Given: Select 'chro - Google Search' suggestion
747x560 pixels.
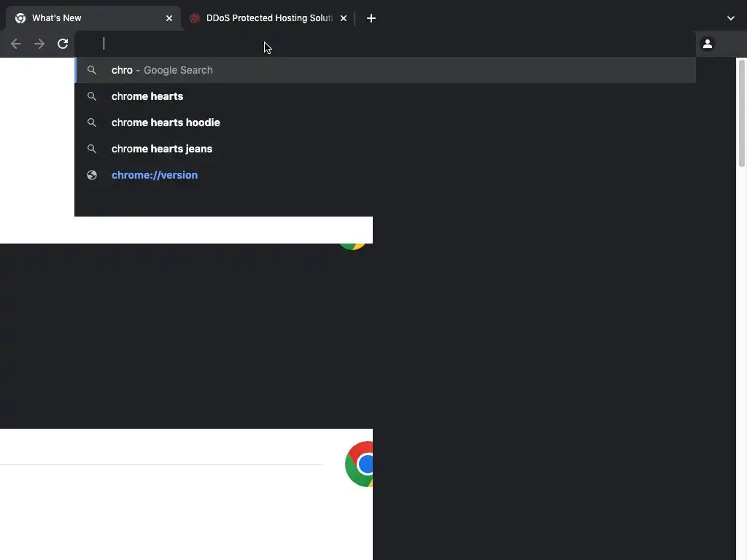Looking at the screenshot, I should [385, 70].
